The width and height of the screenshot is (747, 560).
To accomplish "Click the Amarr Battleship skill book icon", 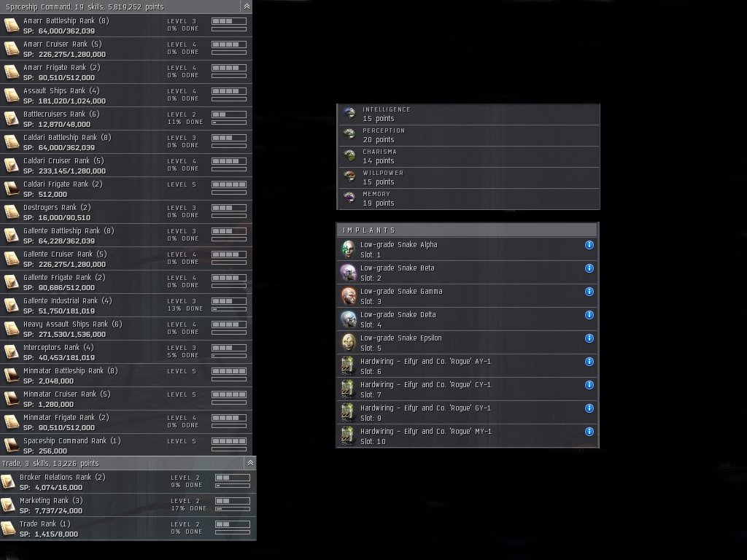I will pos(11,26).
